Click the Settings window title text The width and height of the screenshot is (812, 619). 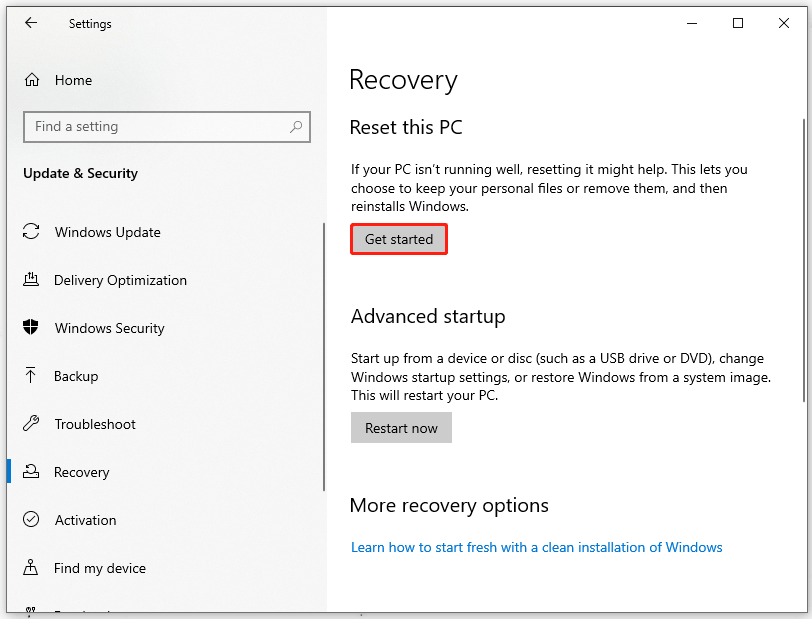click(90, 24)
